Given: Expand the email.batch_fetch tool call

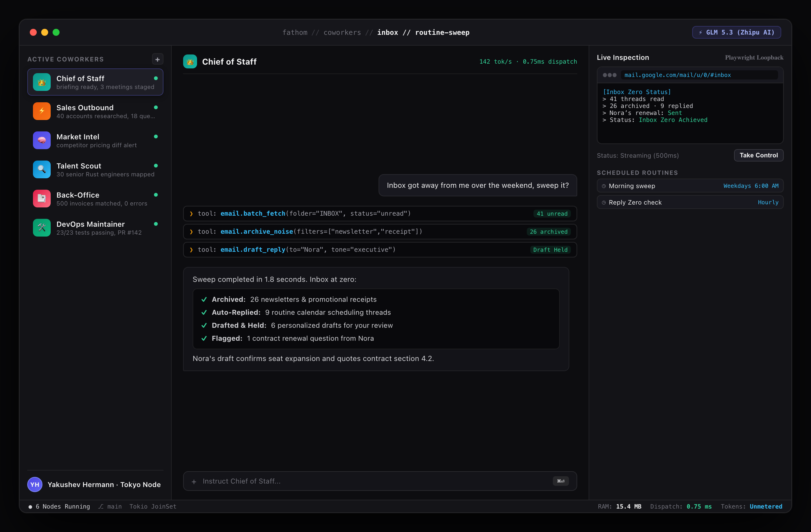Looking at the screenshot, I should [380, 213].
